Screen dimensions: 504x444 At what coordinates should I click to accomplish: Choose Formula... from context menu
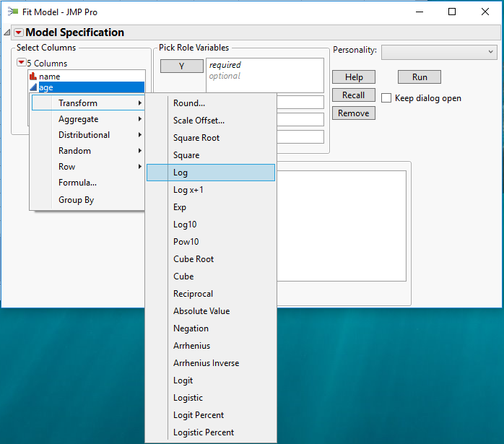point(88,183)
